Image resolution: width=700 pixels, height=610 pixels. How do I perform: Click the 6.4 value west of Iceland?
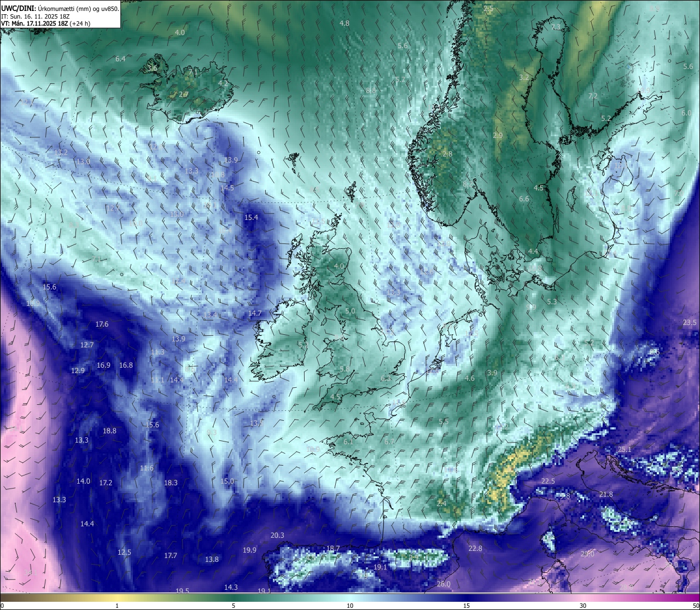120,59
